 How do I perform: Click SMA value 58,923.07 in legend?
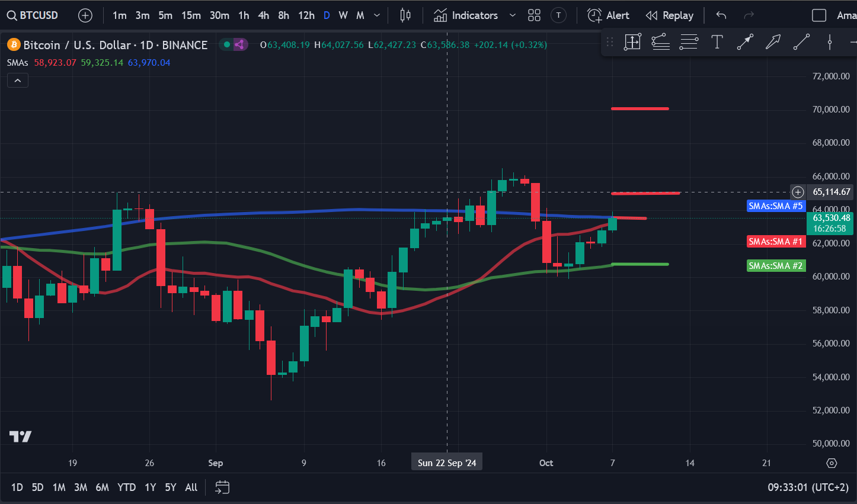pos(55,62)
